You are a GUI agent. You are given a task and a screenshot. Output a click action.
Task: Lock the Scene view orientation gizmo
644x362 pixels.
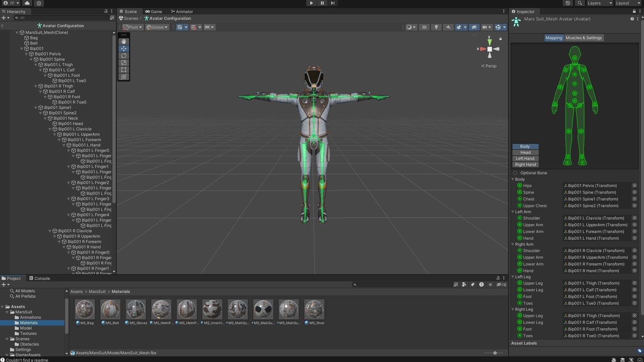pyautogui.click(x=500, y=39)
